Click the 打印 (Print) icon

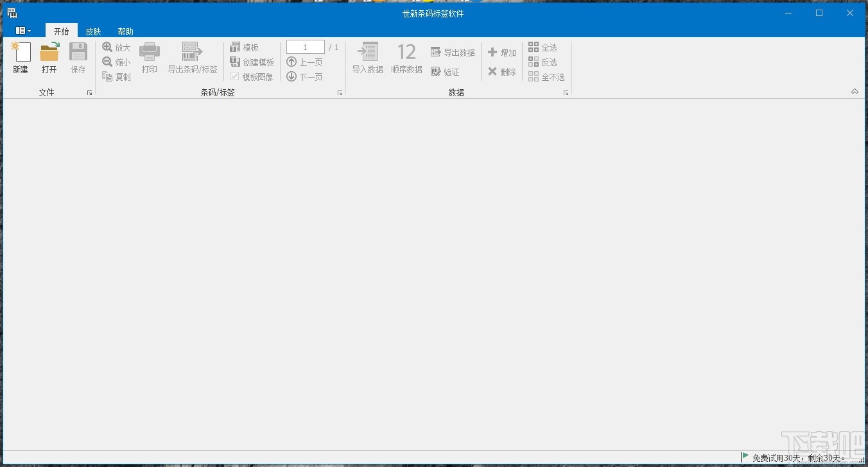[150, 58]
